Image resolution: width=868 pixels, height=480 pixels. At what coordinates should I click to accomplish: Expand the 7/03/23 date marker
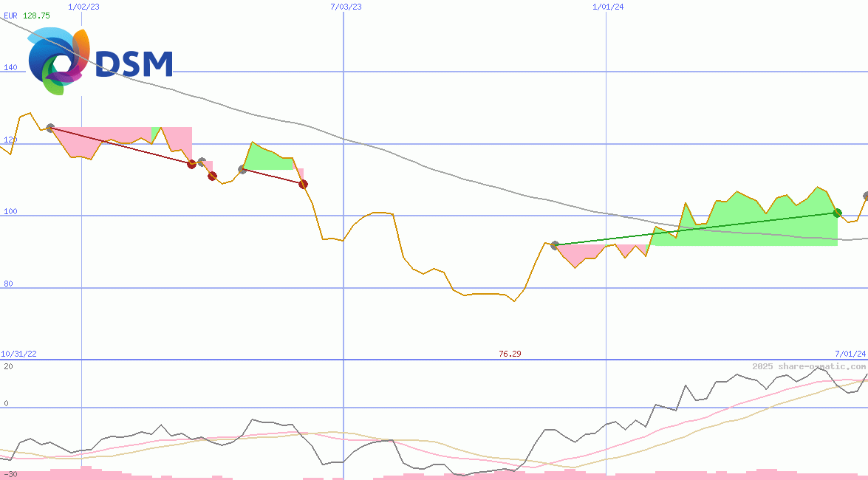344,6
